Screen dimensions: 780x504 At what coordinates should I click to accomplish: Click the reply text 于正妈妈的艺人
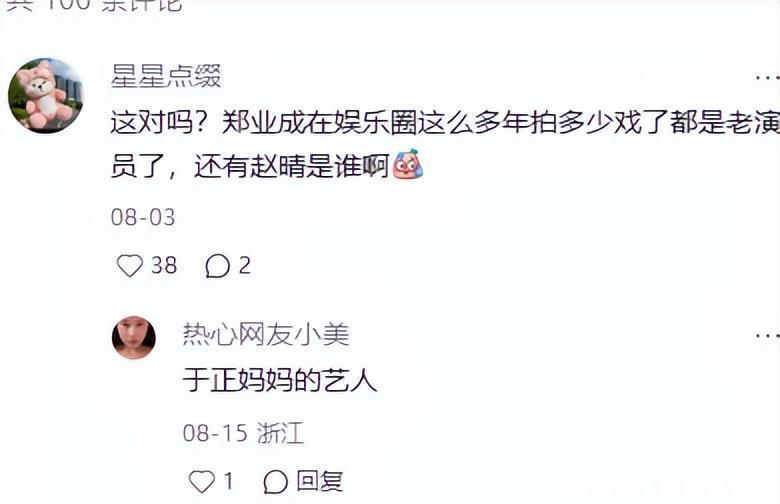tap(280, 381)
